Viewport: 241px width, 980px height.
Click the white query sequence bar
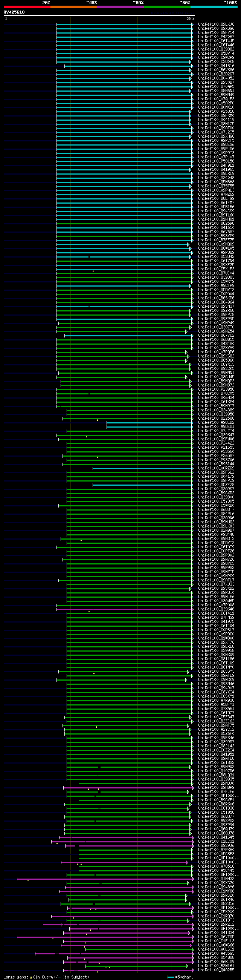coord(99,15)
